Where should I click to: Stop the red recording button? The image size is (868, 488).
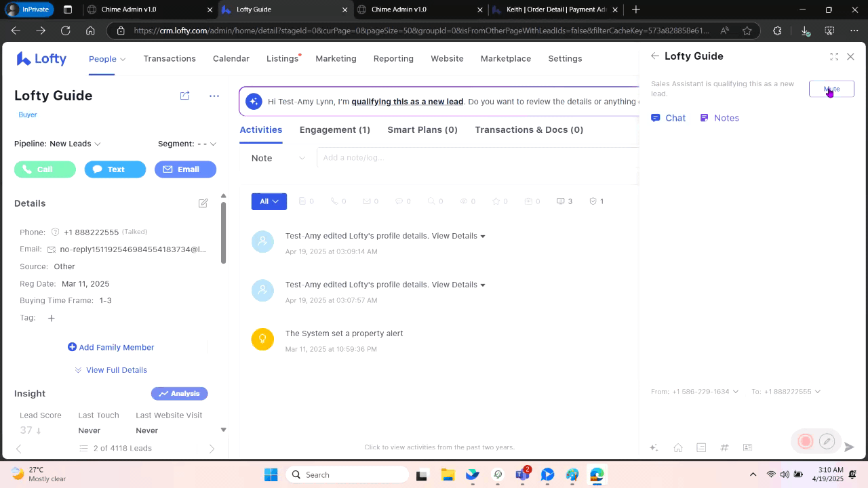click(x=806, y=441)
